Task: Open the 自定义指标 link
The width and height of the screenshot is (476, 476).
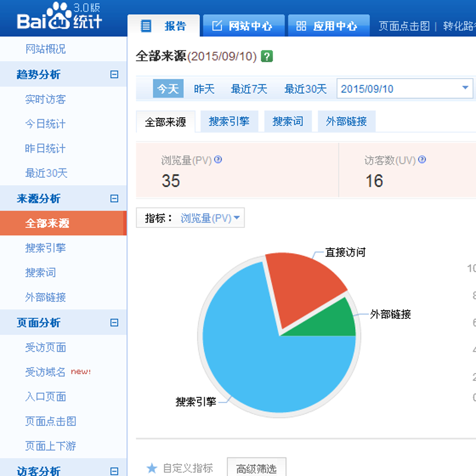Action: click(x=188, y=468)
